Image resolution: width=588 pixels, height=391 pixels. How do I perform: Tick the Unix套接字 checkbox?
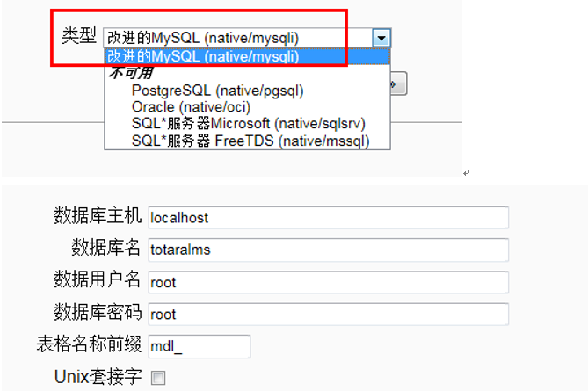pyautogui.click(x=158, y=378)
